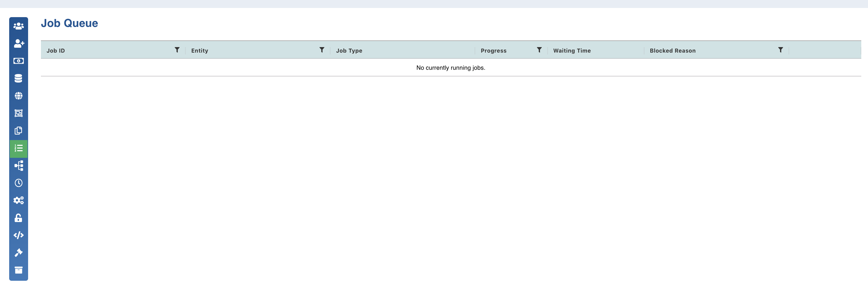
Task: Filter the Job ID column
Action: [x=177, y=50]
